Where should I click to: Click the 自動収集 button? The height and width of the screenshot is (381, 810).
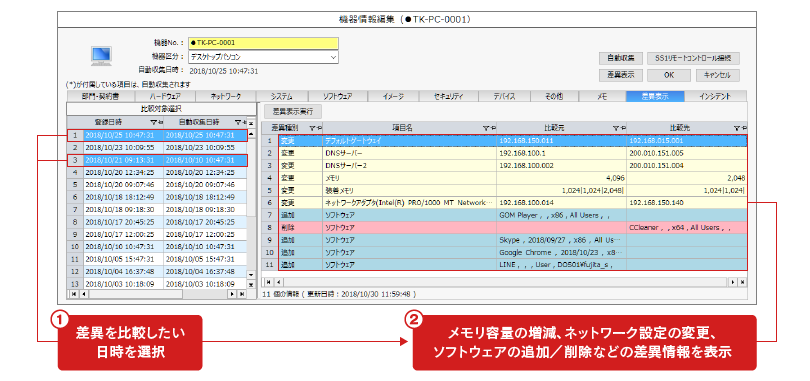tap(620, 58)
